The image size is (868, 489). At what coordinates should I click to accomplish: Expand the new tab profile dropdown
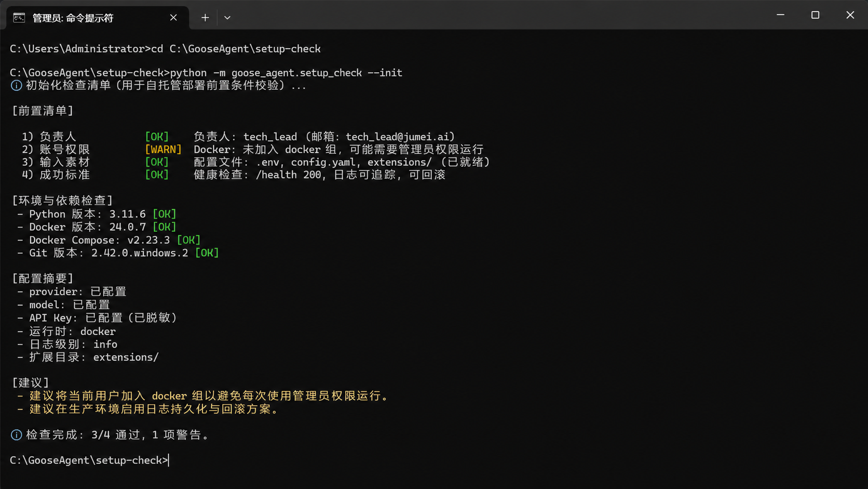click(x=227, y=18)
